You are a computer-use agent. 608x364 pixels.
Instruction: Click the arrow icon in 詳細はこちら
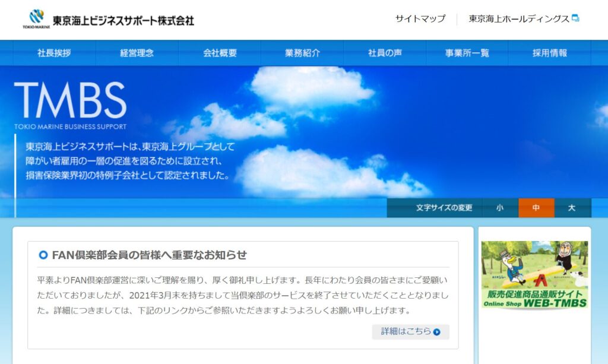point(437,332)
